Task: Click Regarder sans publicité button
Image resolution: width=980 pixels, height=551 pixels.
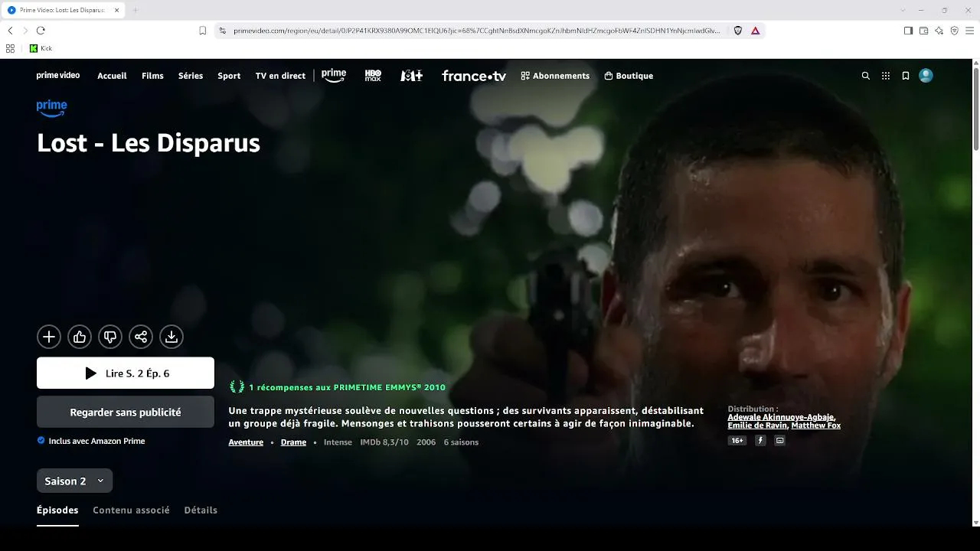Action: point(126,412)
